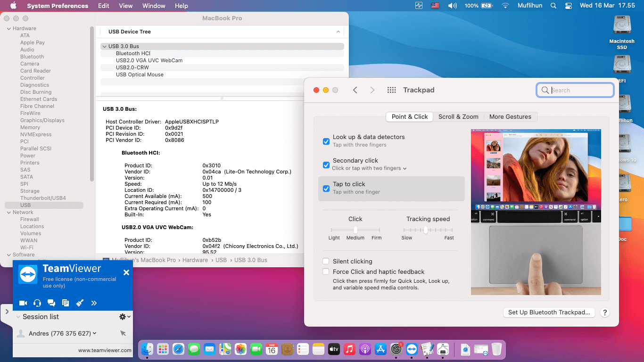Enable Silent clicking

(326, 261)
